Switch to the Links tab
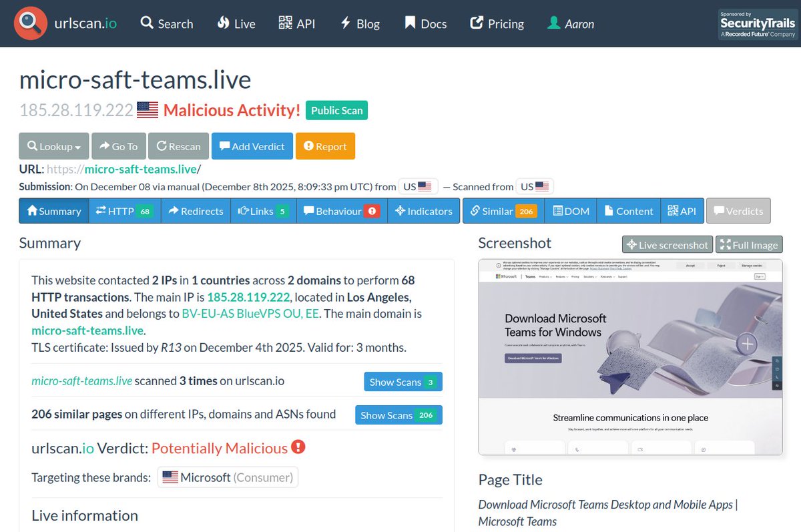 pyautogui.click(x=264, y=211)
